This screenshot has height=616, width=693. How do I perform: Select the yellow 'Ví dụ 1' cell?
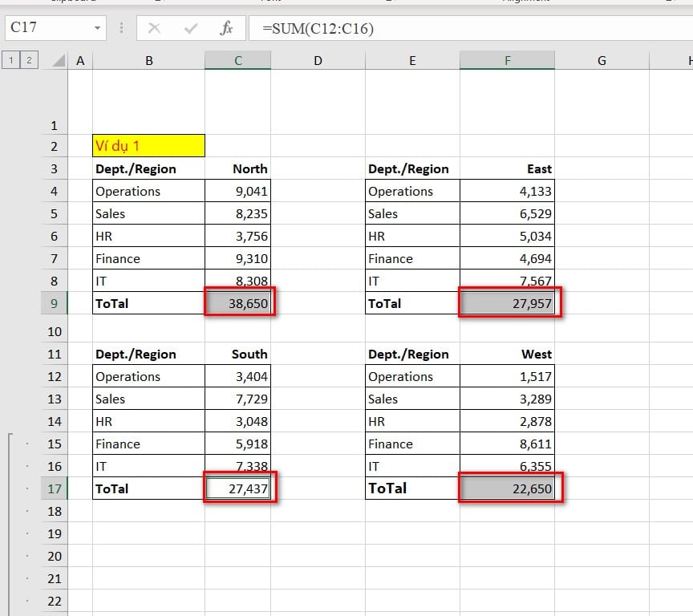[x=148, y=146]
